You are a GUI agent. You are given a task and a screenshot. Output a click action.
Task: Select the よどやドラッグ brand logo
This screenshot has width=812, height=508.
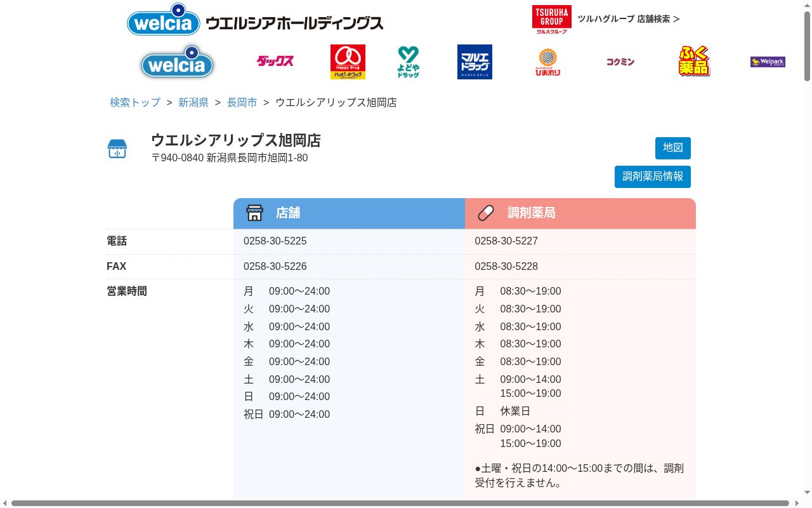(409, 62)
